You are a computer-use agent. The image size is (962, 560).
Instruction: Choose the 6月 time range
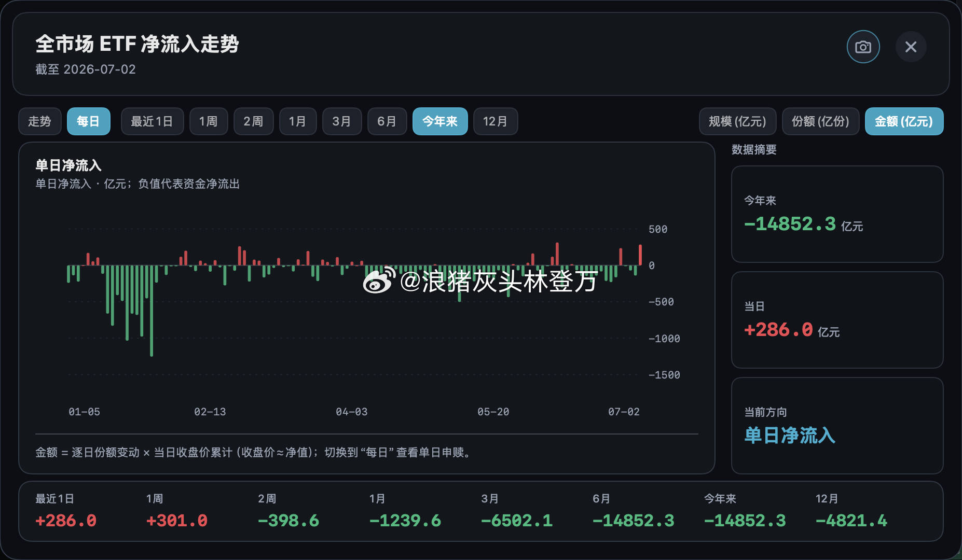tap(387, 121)
